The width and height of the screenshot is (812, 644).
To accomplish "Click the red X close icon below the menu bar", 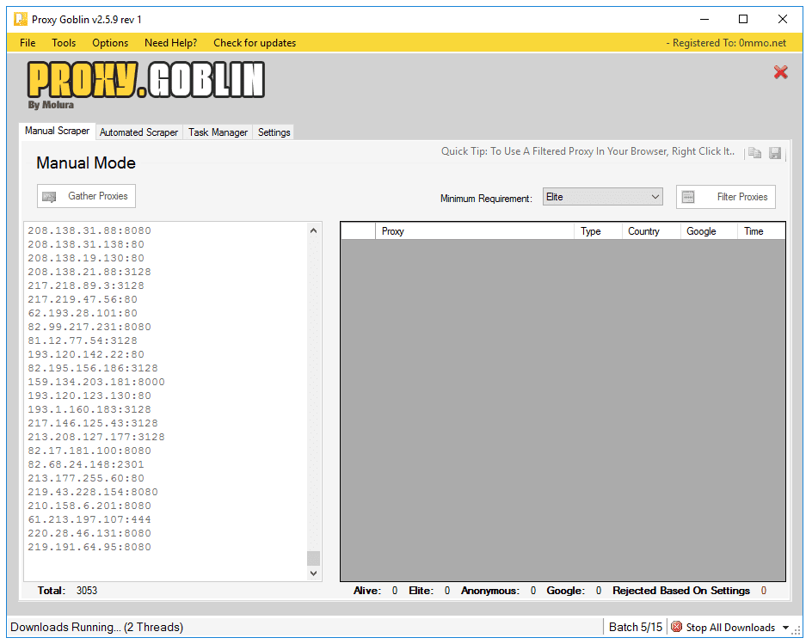I will (x=780, y=72).
